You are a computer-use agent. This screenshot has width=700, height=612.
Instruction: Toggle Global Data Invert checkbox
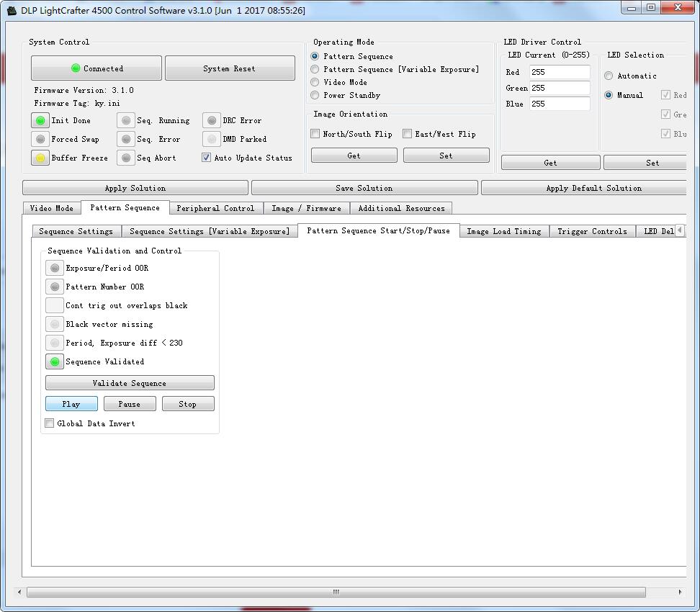(50, 423)
